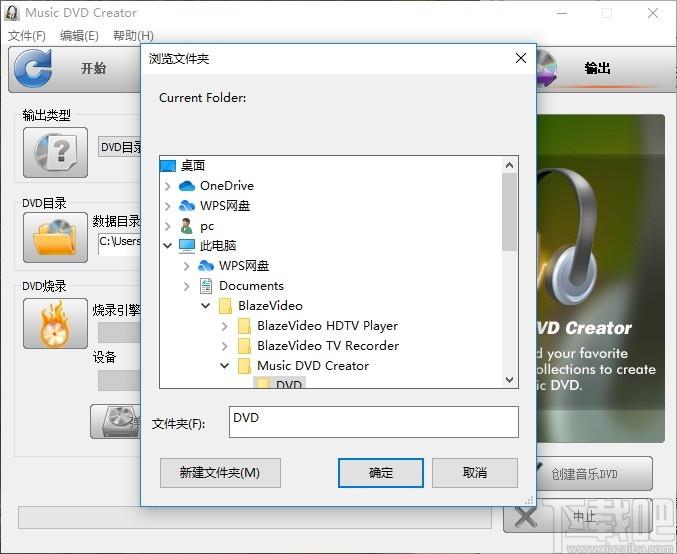This screenshot has height=554, width=677.
Task: Collapse the BlazeVideo folder node
Action: (206, 306)
